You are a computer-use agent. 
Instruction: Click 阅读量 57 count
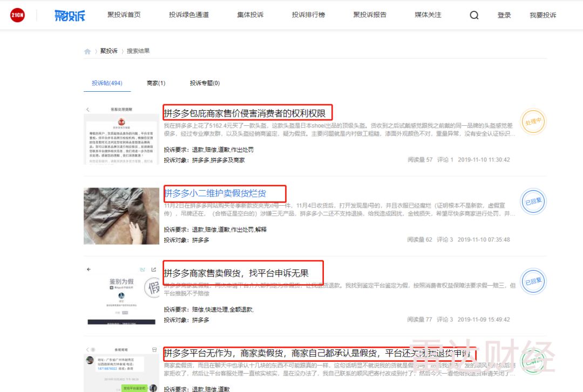tap(420, 159)
